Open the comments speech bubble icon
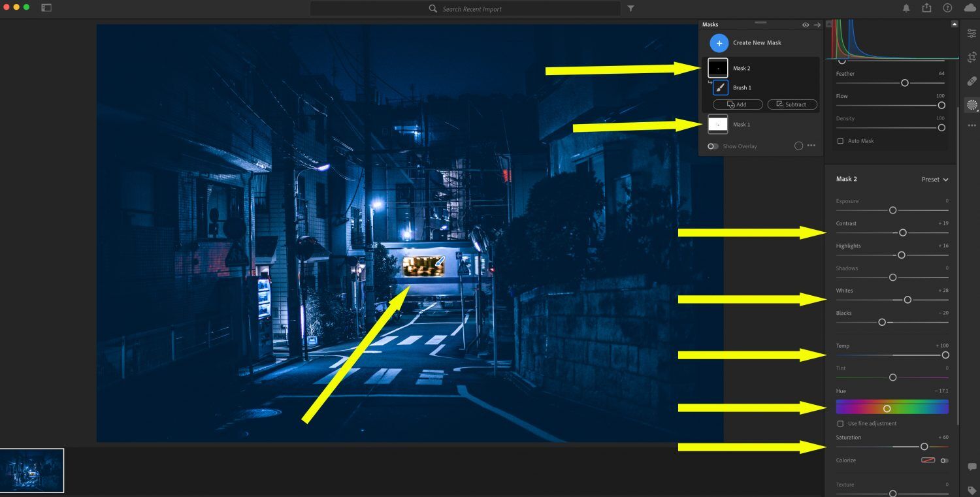 972,467
